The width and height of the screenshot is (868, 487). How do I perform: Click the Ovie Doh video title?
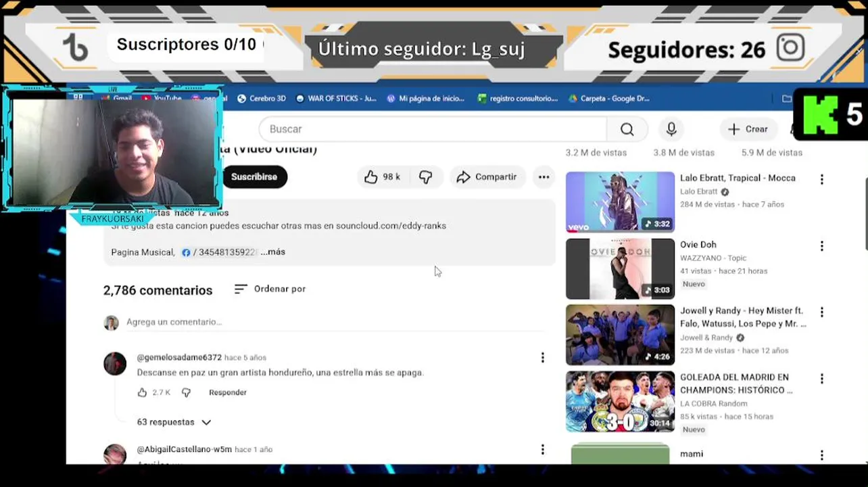(x=698, y=244)
